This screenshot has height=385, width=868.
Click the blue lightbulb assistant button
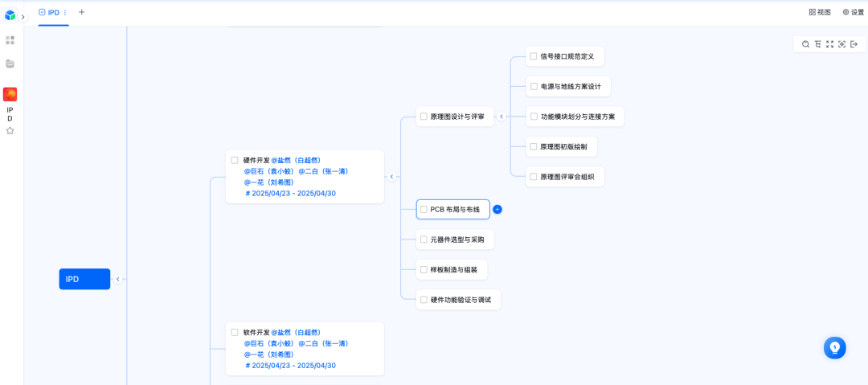[x=834, y=347]
